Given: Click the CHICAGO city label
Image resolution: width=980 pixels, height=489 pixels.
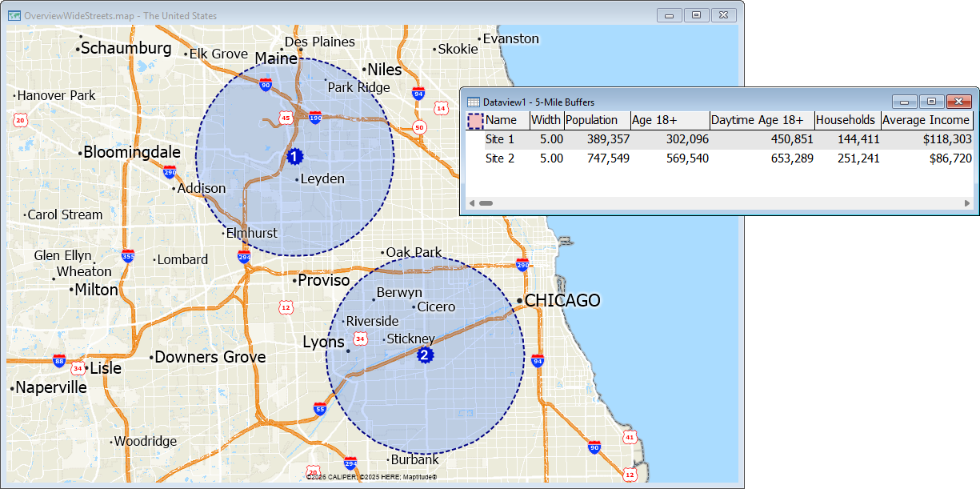Looking at the screenshot, I should [x=562, y=300].
